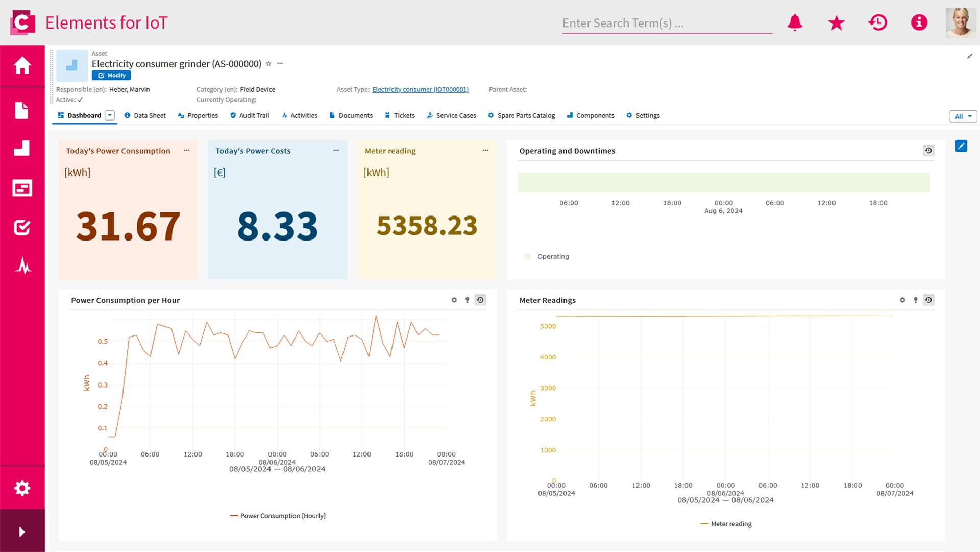Open the ellipsis menu on Today's Power Costs widget
The height and width of the screenshot is (552, 980).
coord(336,151)
